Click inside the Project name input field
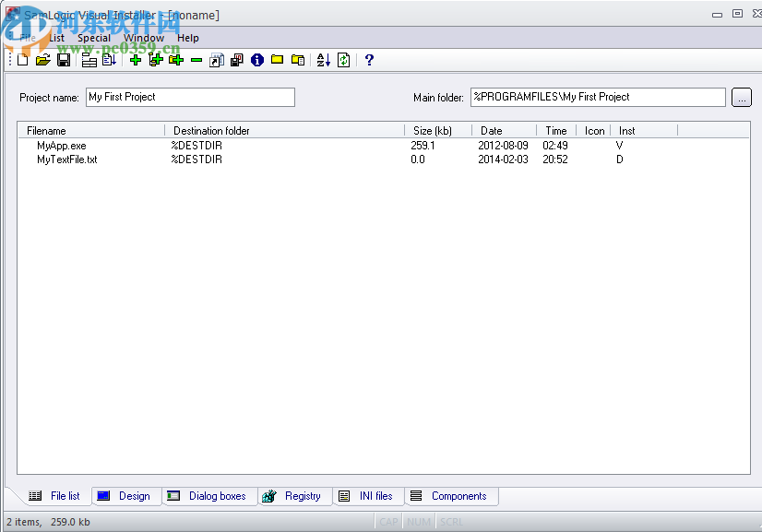 189,97
